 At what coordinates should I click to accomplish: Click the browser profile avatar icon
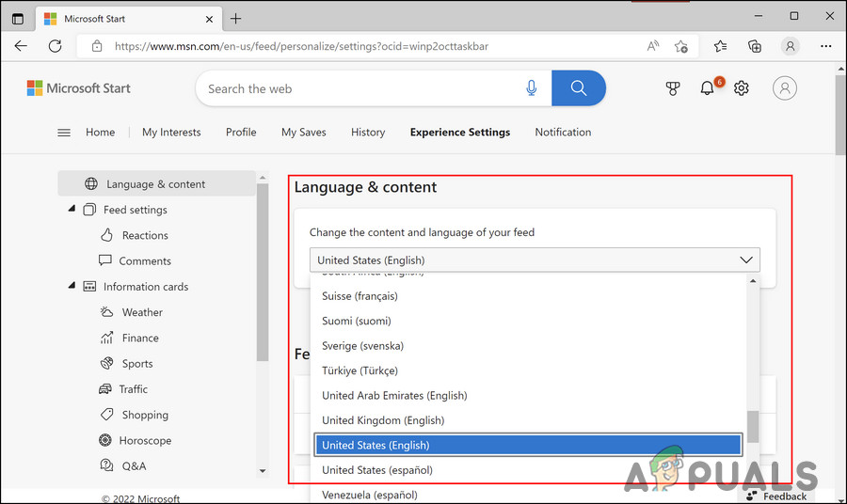coord(790,46)
